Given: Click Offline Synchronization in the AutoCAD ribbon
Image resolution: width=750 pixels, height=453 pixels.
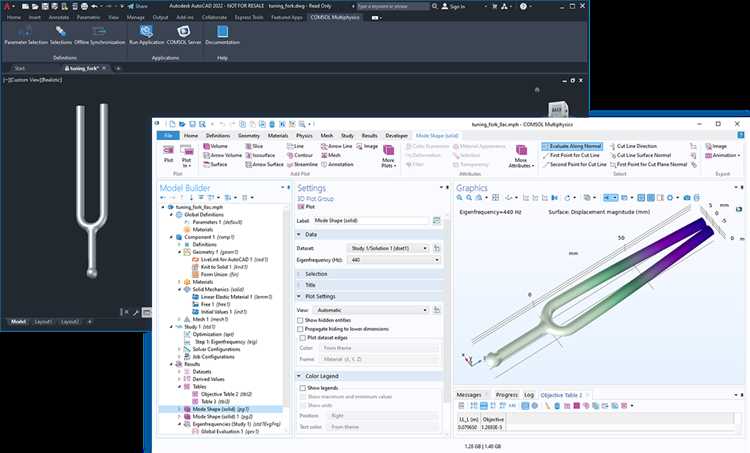Looking at the screenshot, I should pyautogui.click(x=99, y=35).
